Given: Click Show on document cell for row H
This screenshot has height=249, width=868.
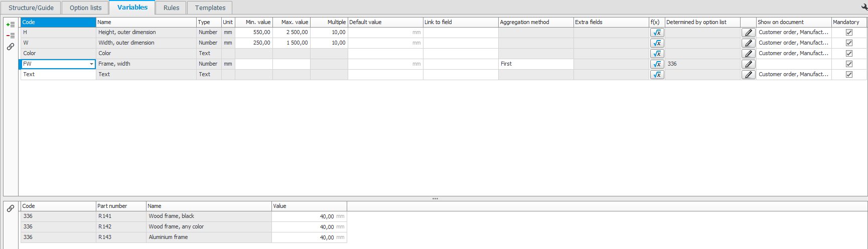Looking at the screenshot, I should point(793,33).
